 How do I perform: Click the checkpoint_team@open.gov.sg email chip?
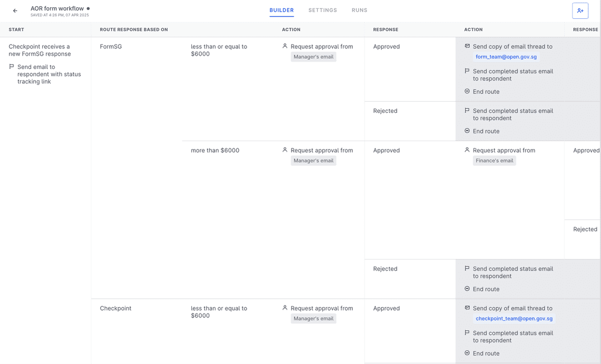pyautogui.click(x=514, y=318)
